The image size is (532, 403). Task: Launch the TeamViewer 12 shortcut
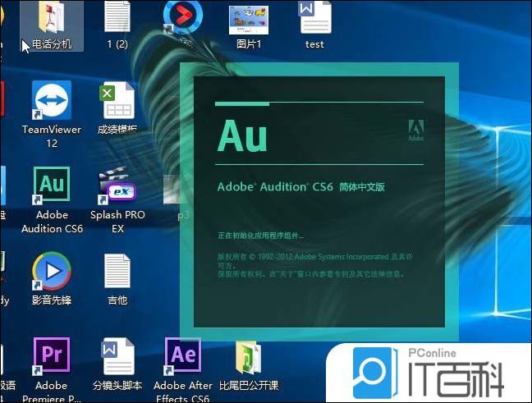tap(51, 101)
